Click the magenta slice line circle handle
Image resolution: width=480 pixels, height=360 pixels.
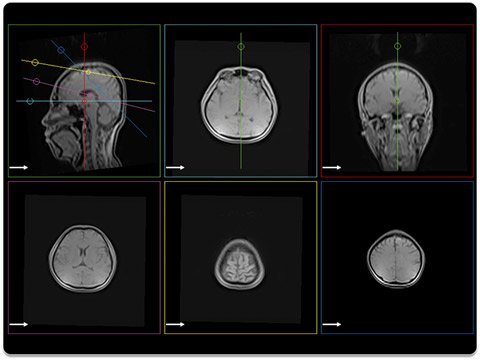point(36,81)
